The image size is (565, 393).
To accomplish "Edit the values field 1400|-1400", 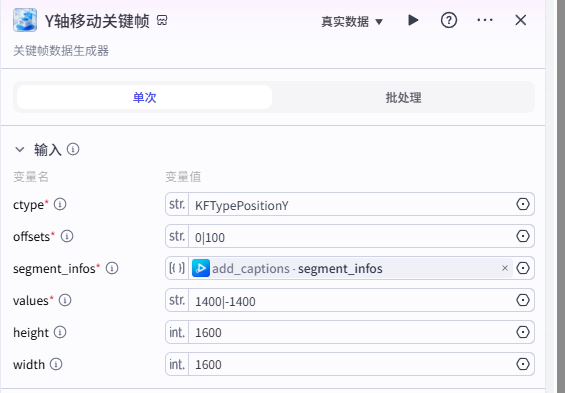I will pos(351,300).
